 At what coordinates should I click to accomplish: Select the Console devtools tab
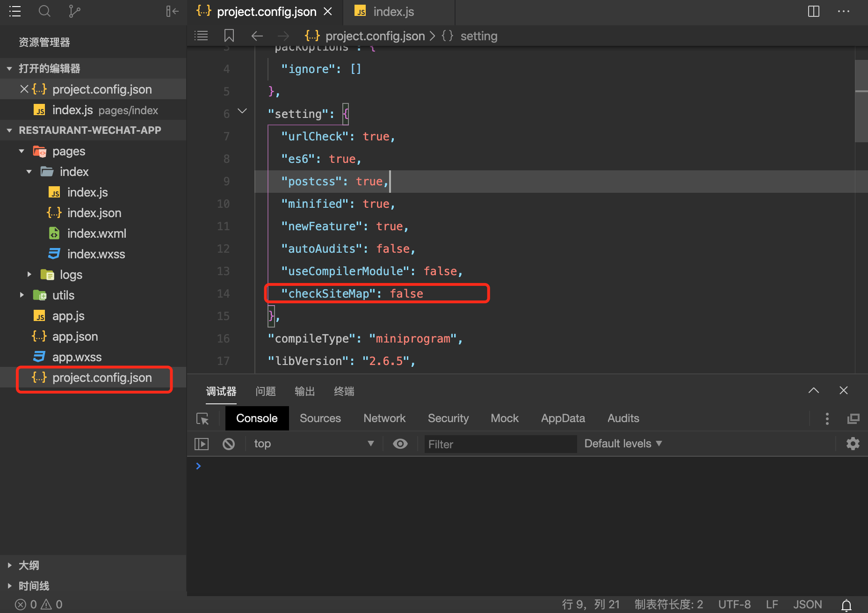[257, 418]
